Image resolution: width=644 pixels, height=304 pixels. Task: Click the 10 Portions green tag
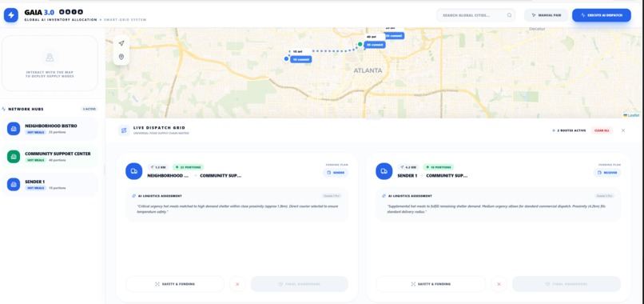coord(438,167)
